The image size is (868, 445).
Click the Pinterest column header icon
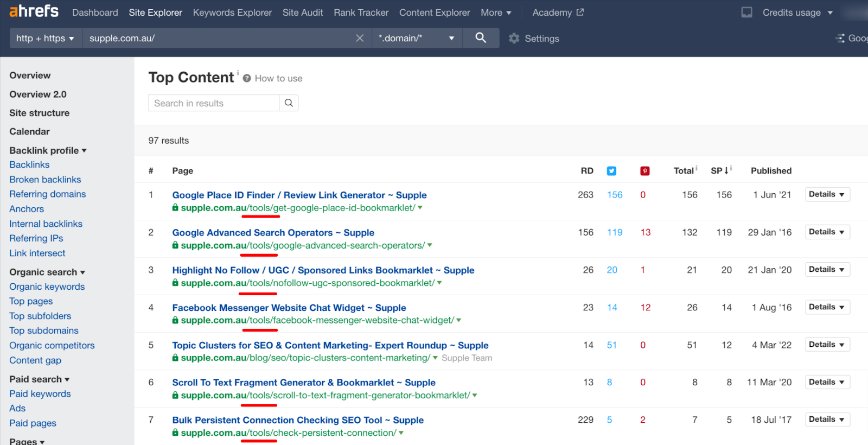click(645, 171)
